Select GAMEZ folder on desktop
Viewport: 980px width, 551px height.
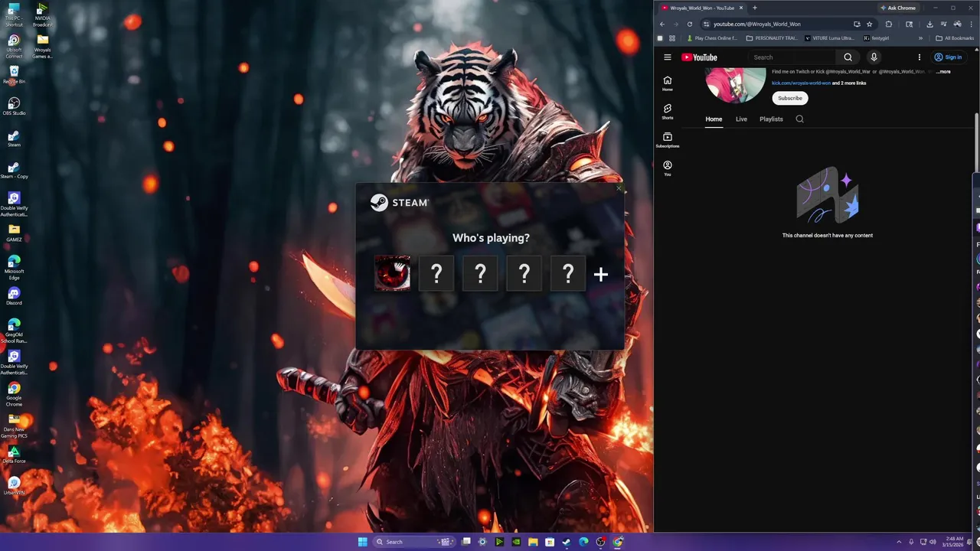[x=14, y=233]
